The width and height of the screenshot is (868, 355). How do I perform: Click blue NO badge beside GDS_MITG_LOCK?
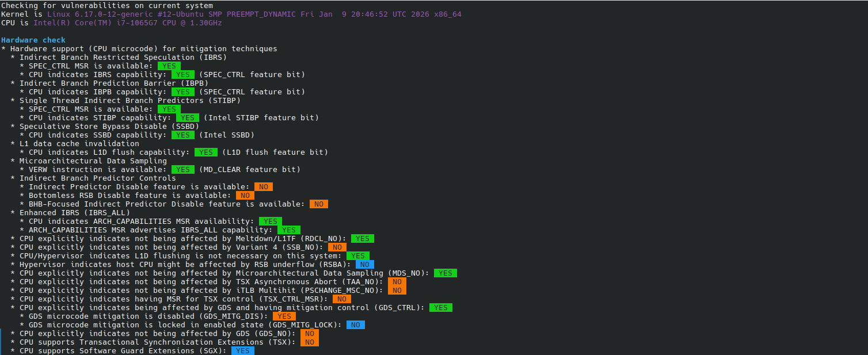point(355,325)
